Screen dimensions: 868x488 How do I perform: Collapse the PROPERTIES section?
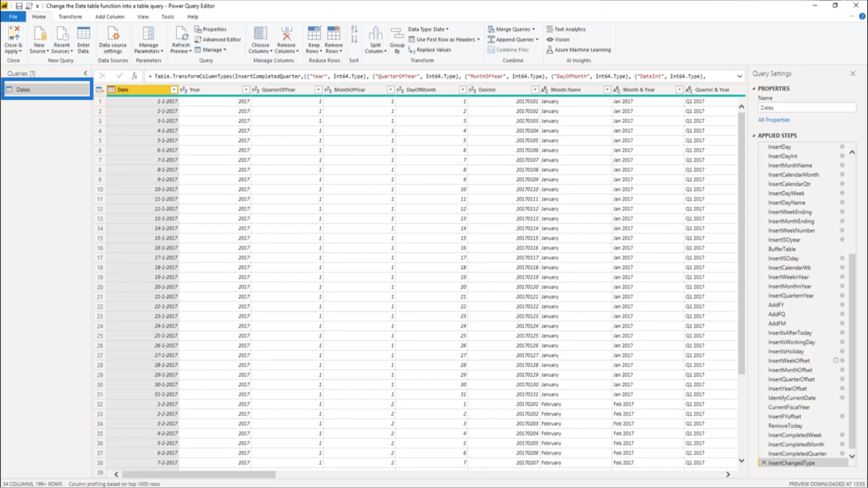(754, 88)
